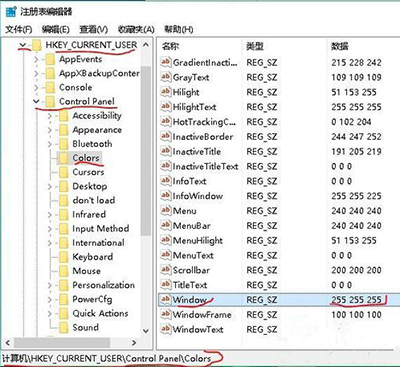The image size is (400, 367).
Task: Click the AppEvents folder icon
Action: [x=50, y=59]
